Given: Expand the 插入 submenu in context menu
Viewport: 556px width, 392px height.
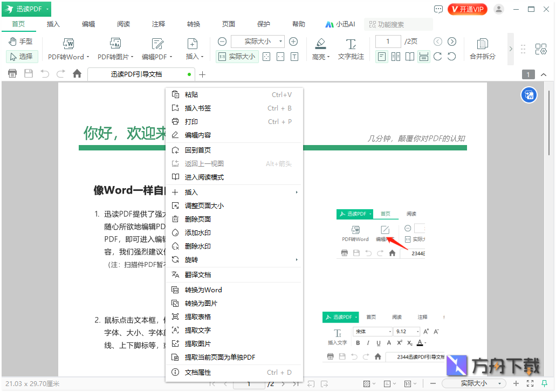Looking at the screenshot, I should pos(234,192).
